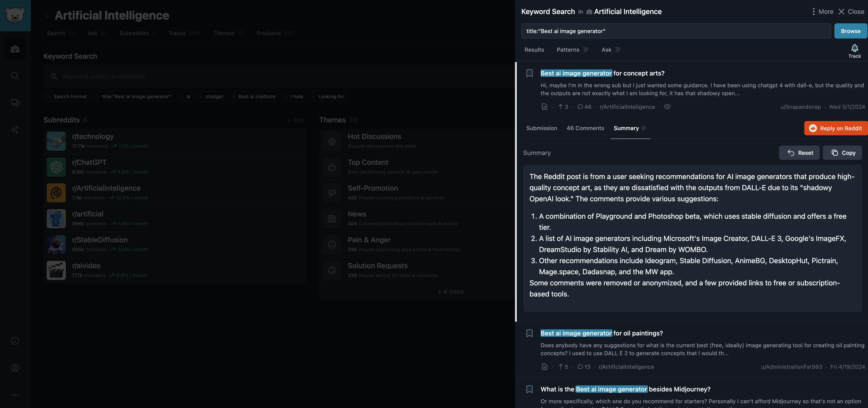Image resolution: width=868 pixels, height=408 pixels.
Task: Click the Reset summary button
Action: click(x=799, y=153)
